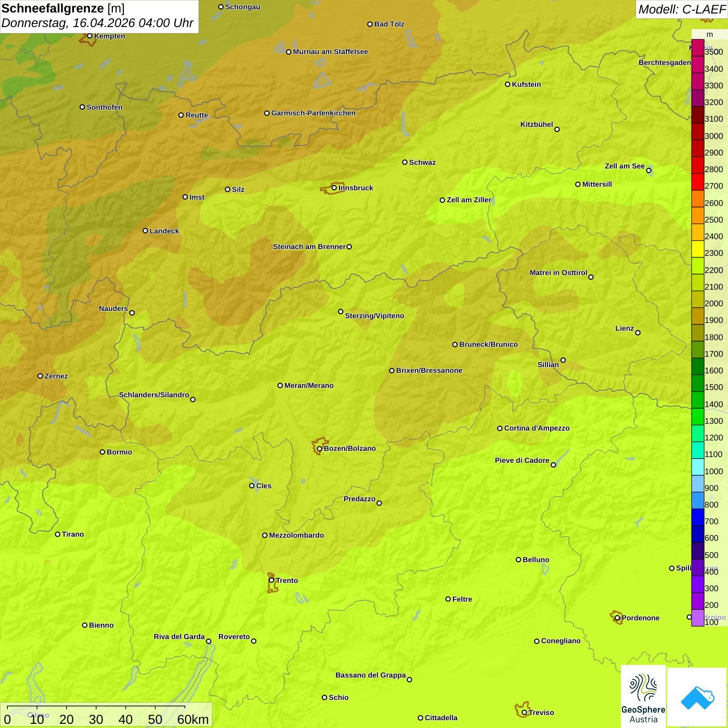The width and height of the screenshot is (728, 728).
Task: Click the Pordenone city marker dot
Action: 617,618
